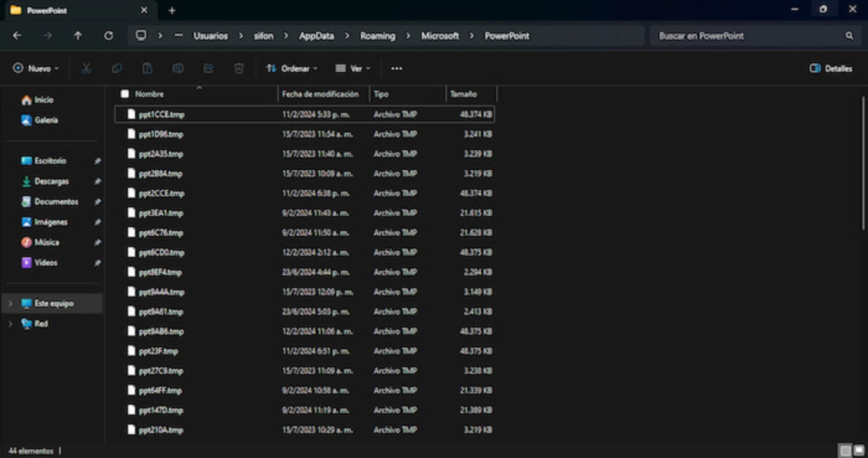868x458 pixels.
Task: Open Galería in navigation pane
Action: [39, 120]
